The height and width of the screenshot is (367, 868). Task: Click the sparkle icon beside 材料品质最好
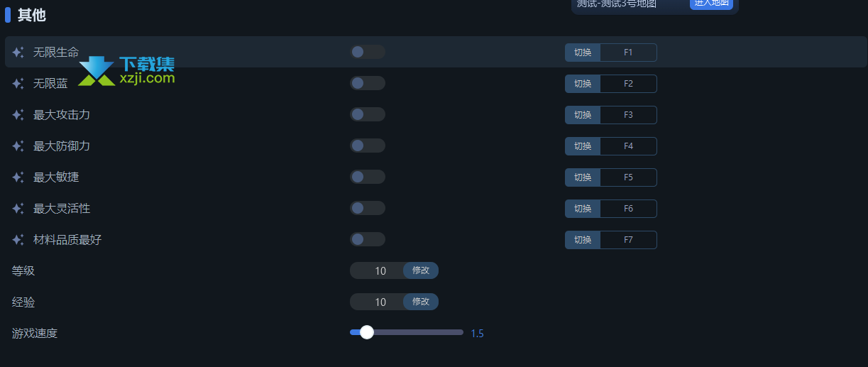coord(18,240)
